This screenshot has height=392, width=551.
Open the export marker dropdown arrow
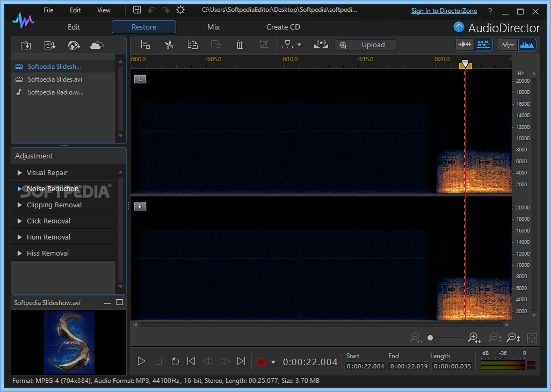(x=299, y=45)
